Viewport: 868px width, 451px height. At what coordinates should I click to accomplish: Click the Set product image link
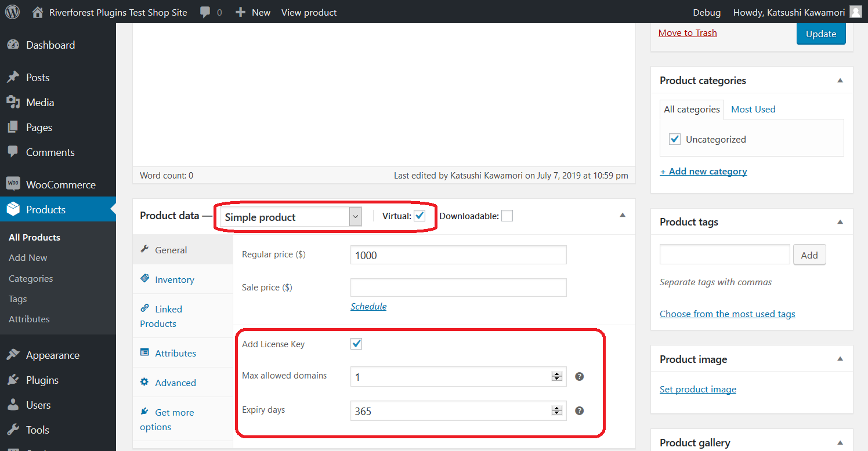(x=698, y=390)
